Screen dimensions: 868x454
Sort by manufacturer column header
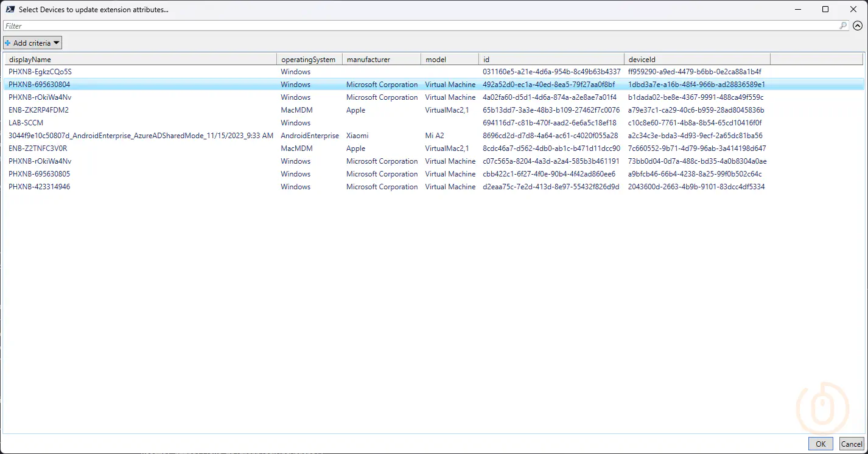[381, 60]
